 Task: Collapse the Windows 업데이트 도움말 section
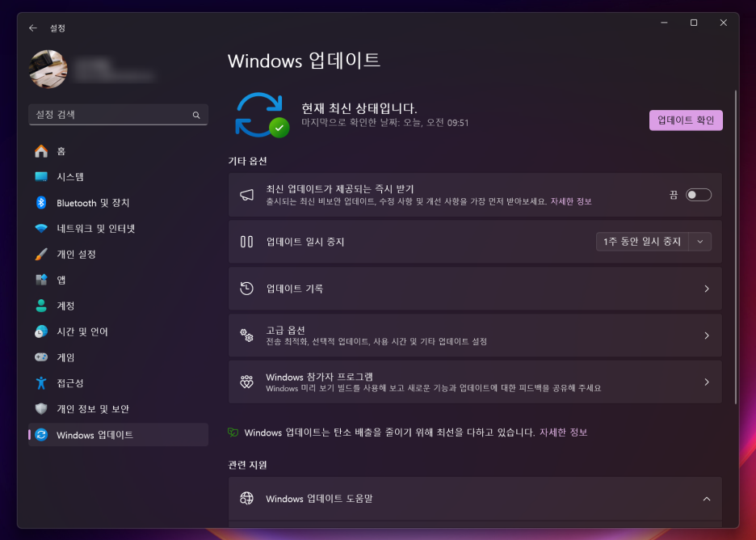coord(707,499)
